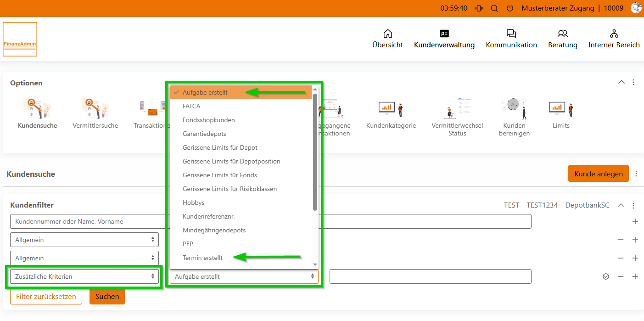Click the search magnifier in top bar

click(x=494, y=8)
